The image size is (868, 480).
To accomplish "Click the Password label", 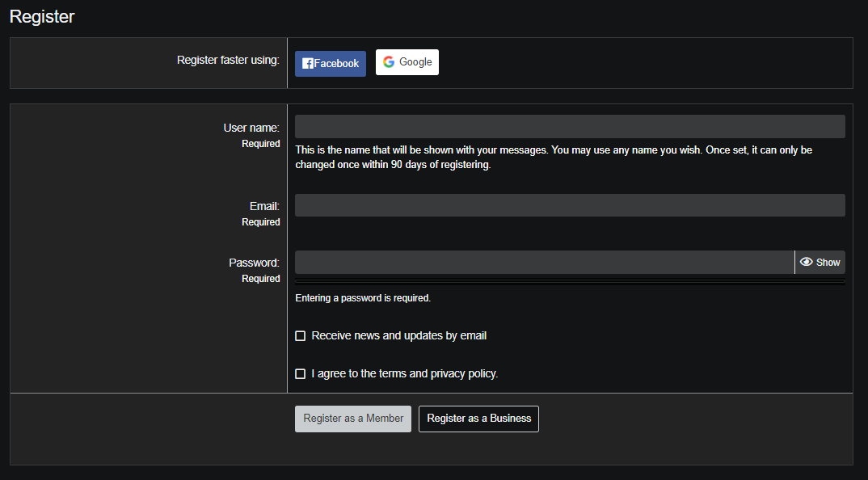I will (254, 263).
